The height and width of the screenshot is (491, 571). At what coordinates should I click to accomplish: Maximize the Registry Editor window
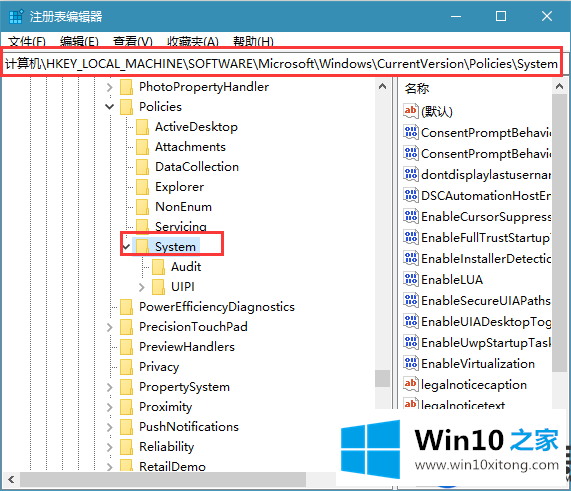501,16
